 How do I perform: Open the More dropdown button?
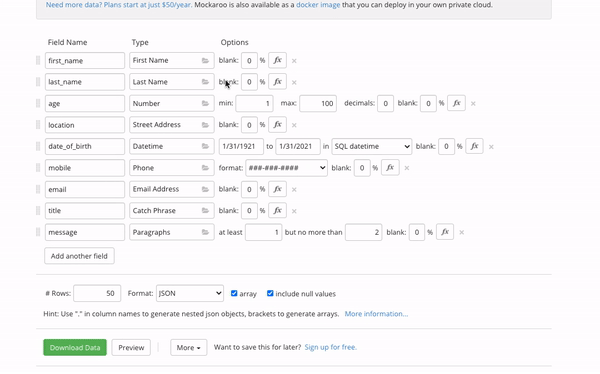pos(189,348)
